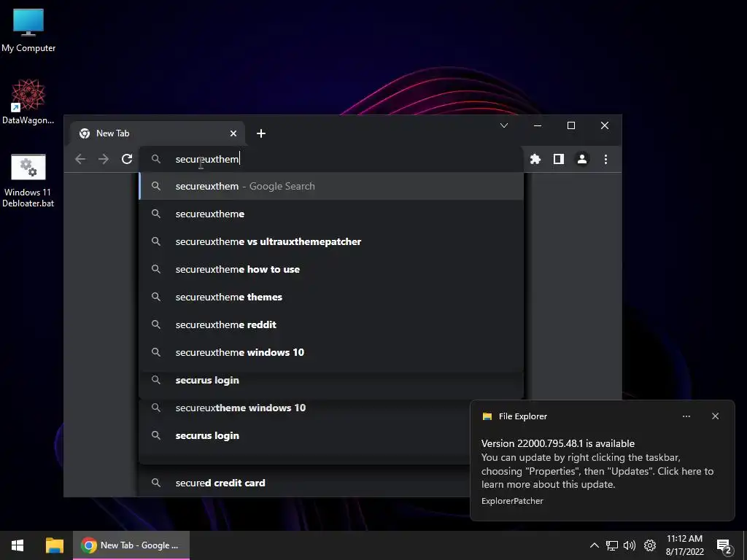
Task: Click the address bar with secureuxthem text
Action: (x=332, y=159)
